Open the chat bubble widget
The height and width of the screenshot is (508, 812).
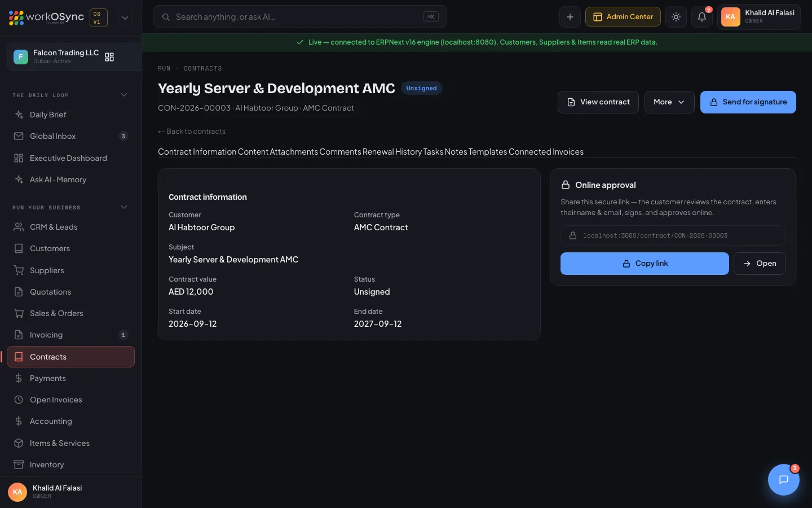(784, 480)
